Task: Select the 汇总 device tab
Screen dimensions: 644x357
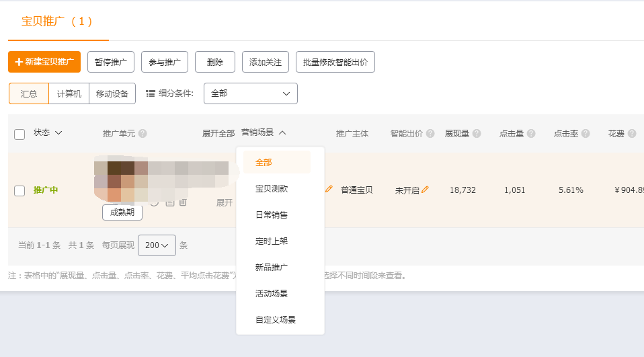Action: point(29,93)
